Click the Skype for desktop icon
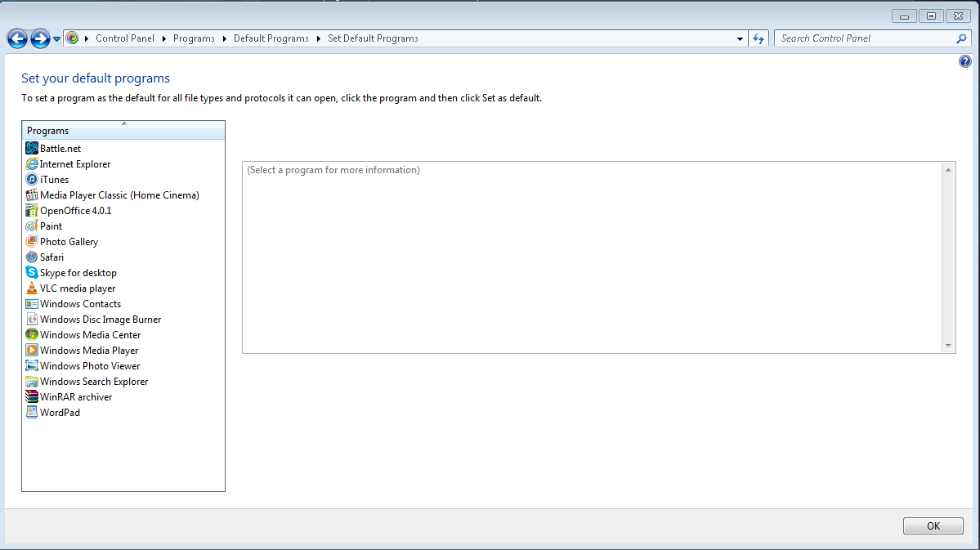Image resolution: width=980 pixels, height=550 pixels. (x=32, y=272)
